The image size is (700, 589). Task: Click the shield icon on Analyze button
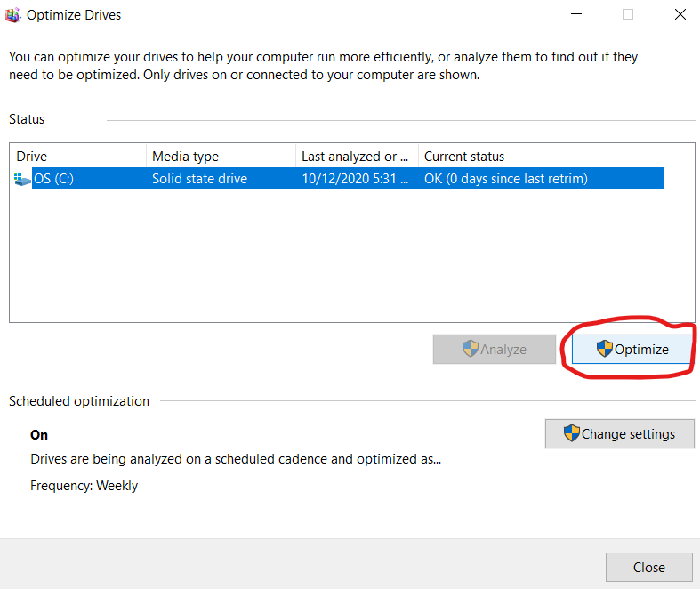click(x=471, y=349)
